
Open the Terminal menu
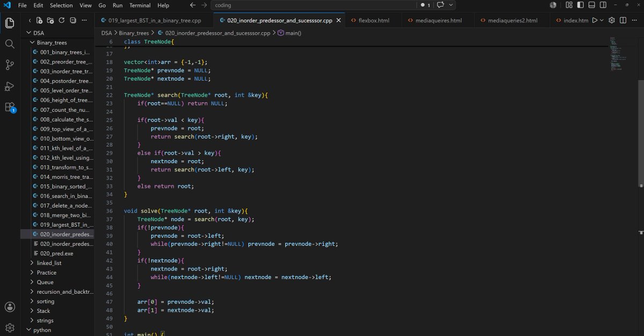pos(140,5)
